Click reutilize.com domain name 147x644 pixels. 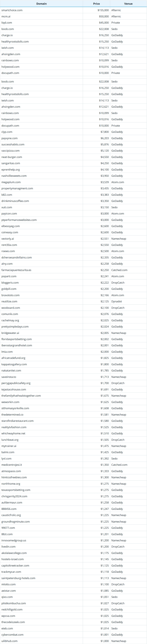point(9,301)
